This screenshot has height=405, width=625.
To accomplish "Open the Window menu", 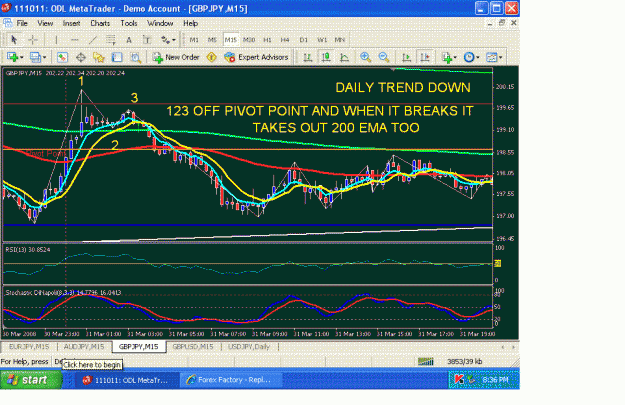I will pos(160,23).
